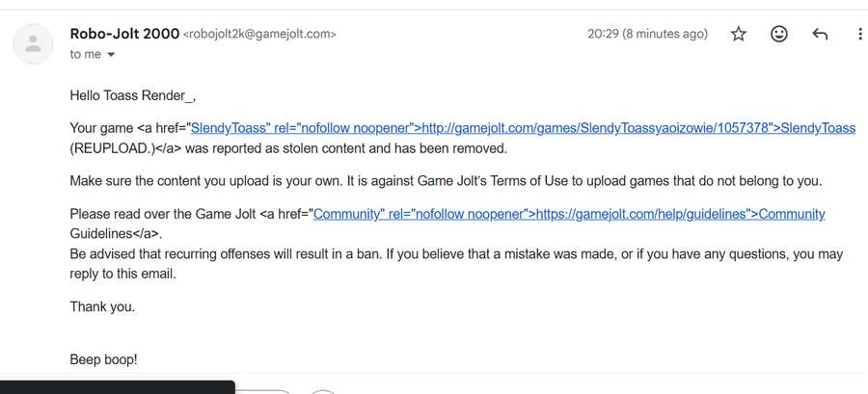
Task: Open the three-dot more options menu
Action: tap(859, 35)
